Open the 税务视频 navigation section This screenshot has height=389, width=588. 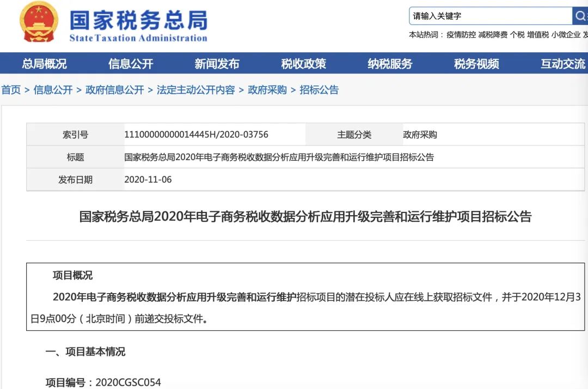(476, 64)
